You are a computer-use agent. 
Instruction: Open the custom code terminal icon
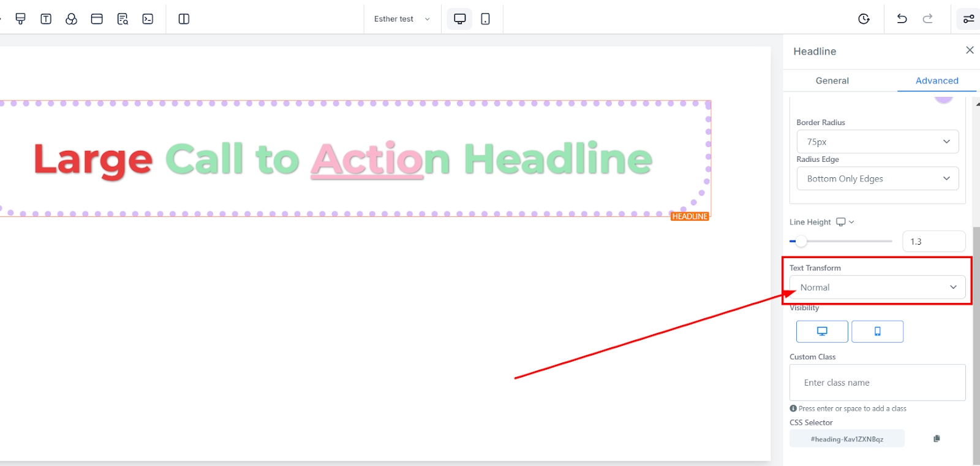148,19
